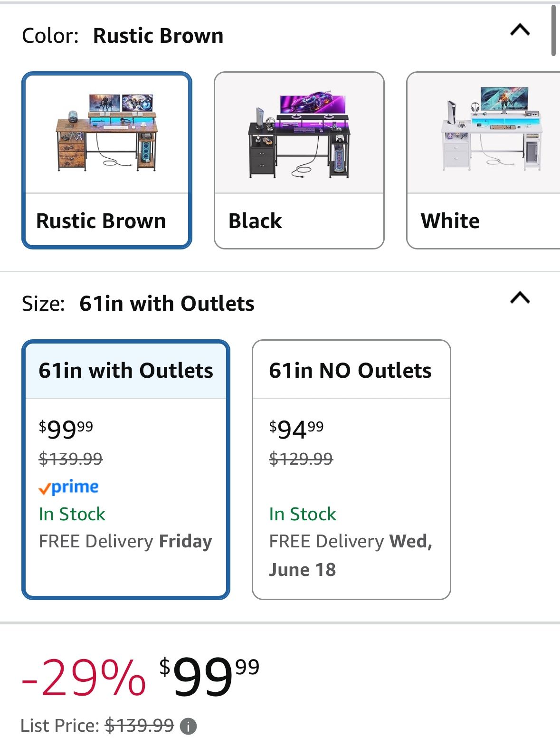This screenshot has width=560, height=746.
Task: Choose the Rustic Brown color label
Action: pyautogui.click(x=101, y=221)
